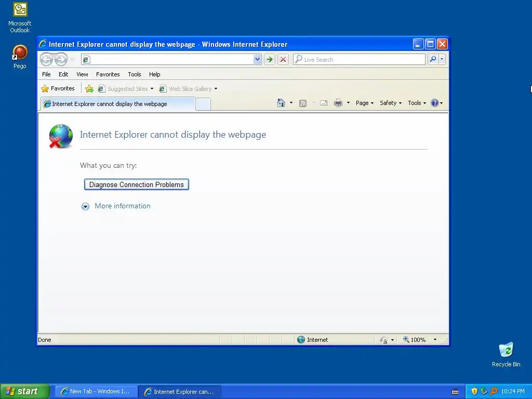Click the security shield tray icon
The height and width of the screenshot is (399, 532).
tap(474, 391)
